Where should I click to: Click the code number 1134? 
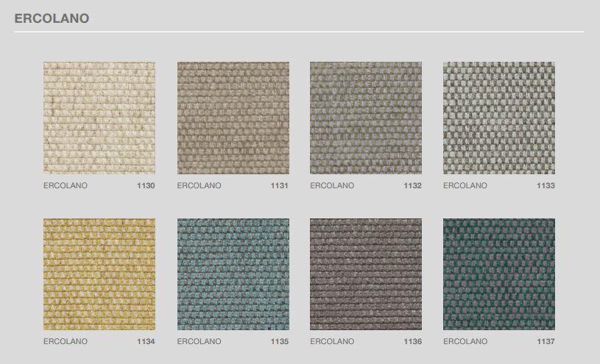tap(146, 342)
